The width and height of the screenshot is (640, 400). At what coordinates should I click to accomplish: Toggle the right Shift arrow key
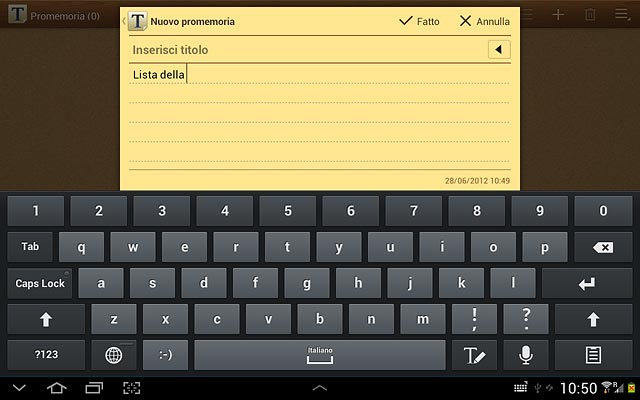coord(593,319)
